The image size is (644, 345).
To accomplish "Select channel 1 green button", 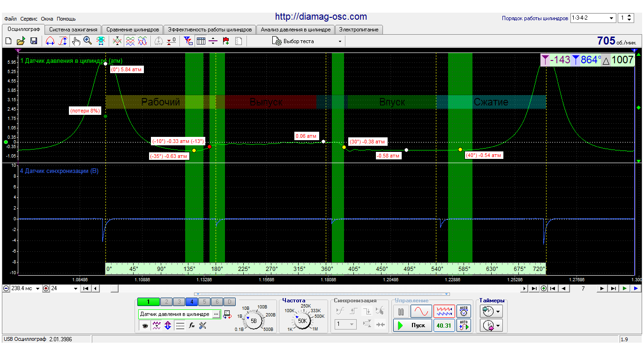I will [148, 302].
